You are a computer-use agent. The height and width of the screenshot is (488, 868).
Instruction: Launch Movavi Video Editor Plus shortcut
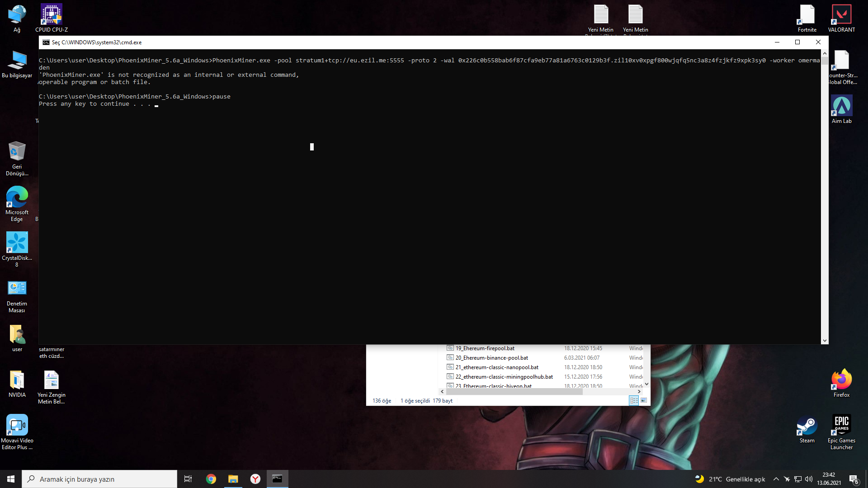[x=17, y=432]
